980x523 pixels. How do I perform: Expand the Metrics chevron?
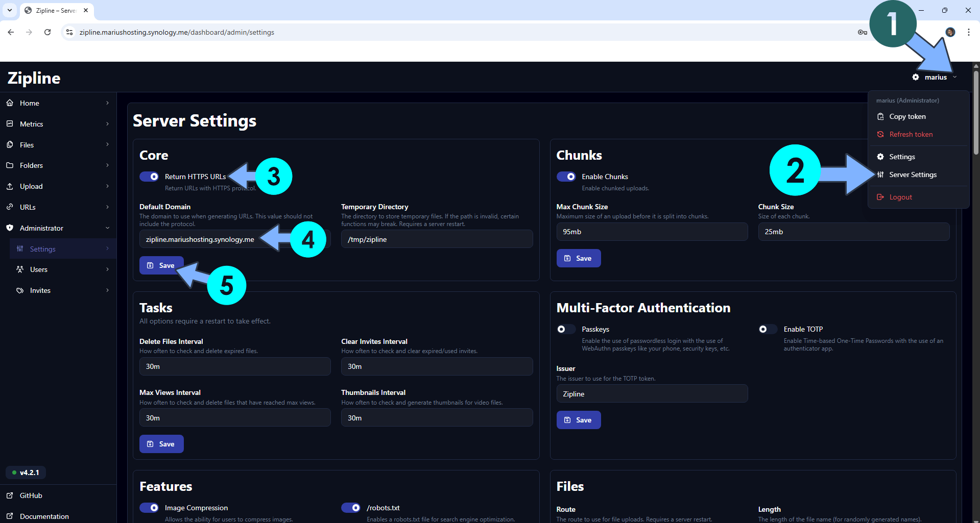coord(107,124)
